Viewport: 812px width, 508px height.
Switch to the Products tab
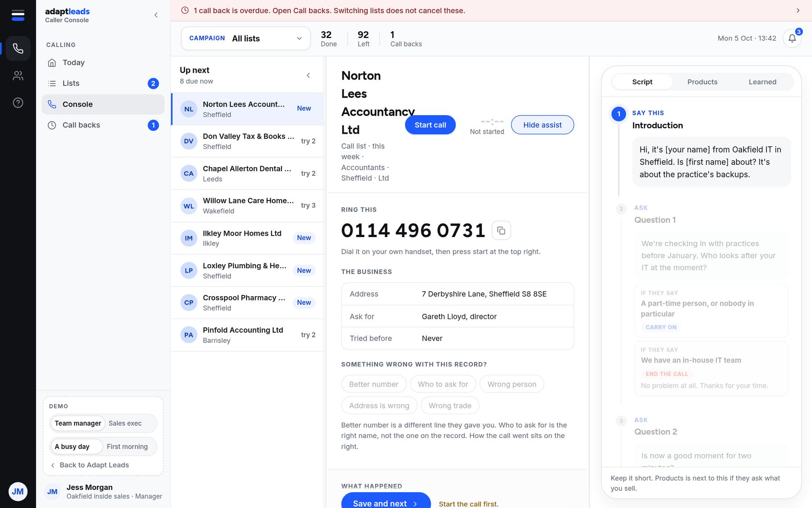click(702, 82)
